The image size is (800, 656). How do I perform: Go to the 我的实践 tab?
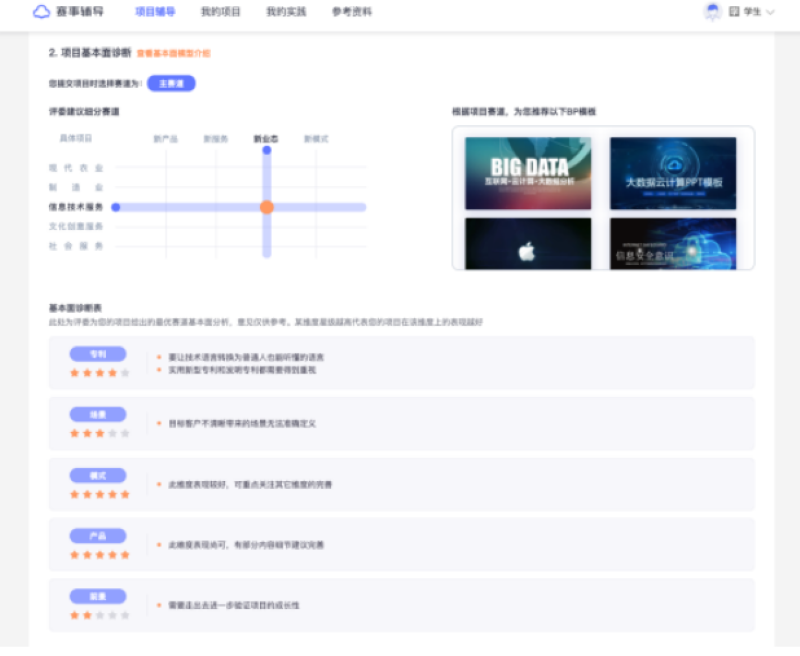coord(286,12)
